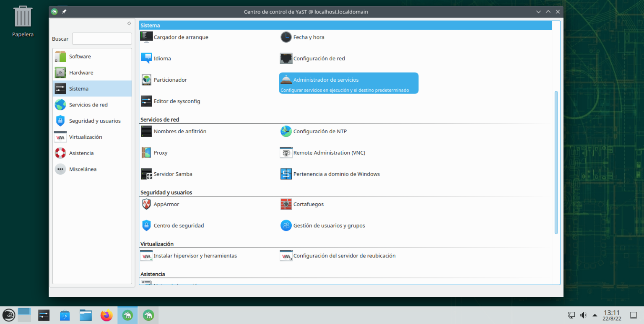Open the AppArmor security module
The width and height of the screenshot is (644, 324).
(166, 204)
